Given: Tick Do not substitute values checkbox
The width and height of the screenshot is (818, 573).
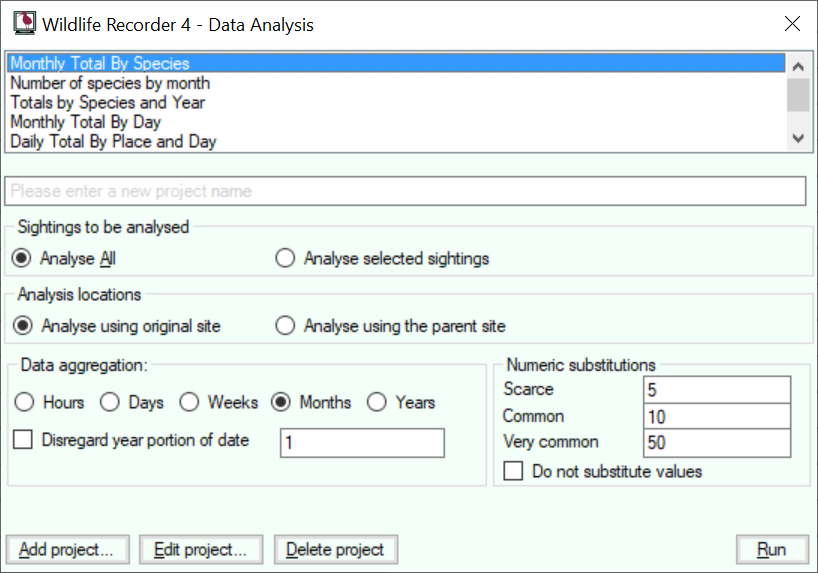Looking at the screenshot, I should coord(603,471).
